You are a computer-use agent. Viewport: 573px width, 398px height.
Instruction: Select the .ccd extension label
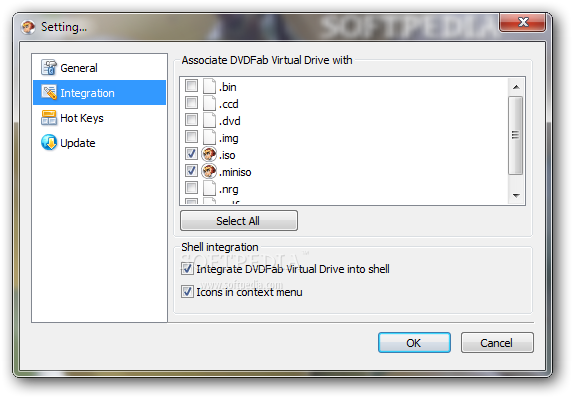(x=229, y=104)
